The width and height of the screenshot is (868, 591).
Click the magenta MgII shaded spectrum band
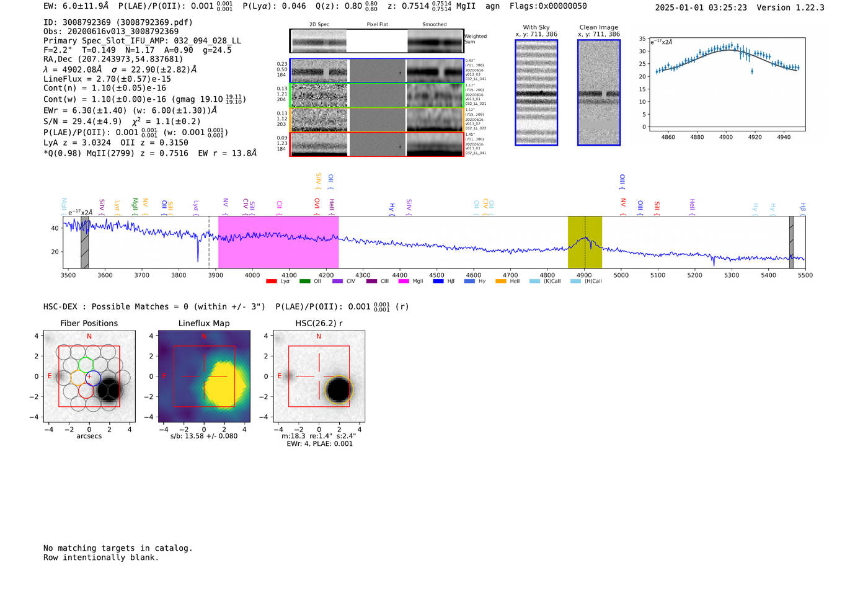(278, 242)
